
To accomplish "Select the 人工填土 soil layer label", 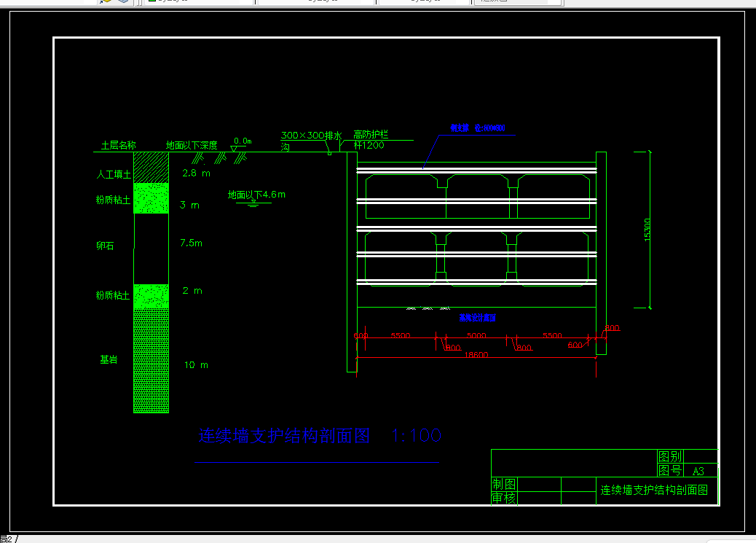I will [114, 174].
